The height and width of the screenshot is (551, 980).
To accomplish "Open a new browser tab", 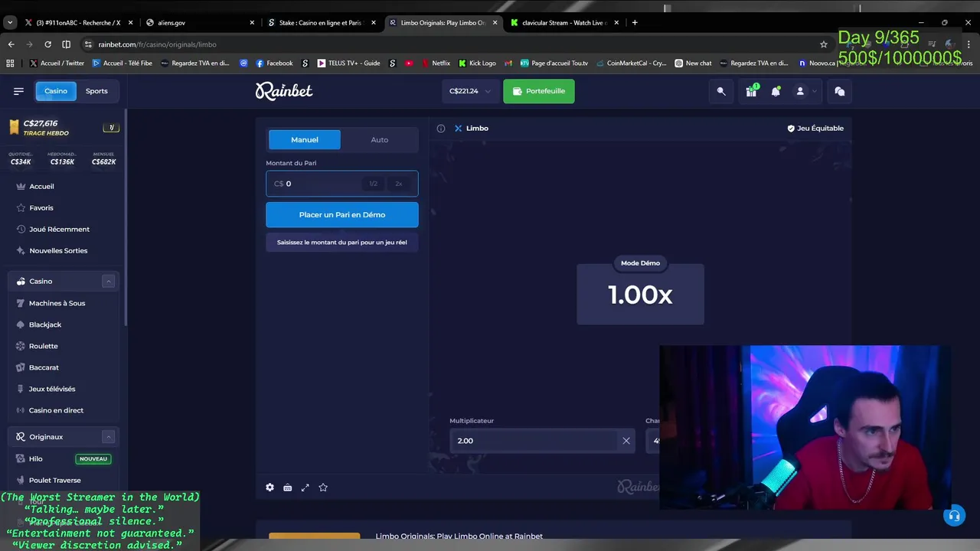I will coord(635,23).
